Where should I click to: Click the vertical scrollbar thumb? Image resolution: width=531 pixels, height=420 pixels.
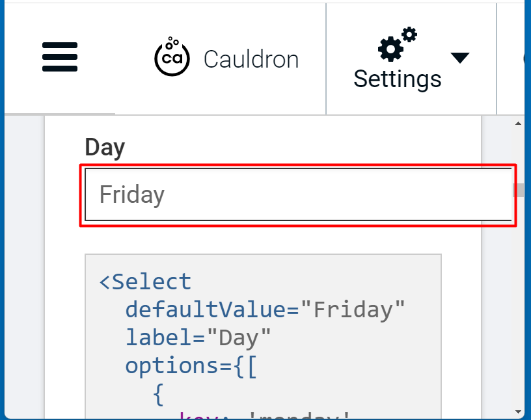tap(518, 190)
